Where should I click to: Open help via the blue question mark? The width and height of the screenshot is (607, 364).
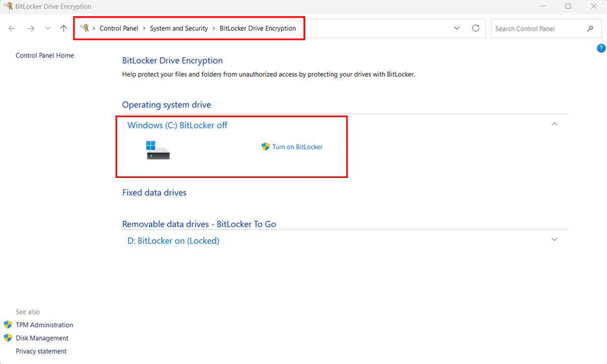(601, 49)
